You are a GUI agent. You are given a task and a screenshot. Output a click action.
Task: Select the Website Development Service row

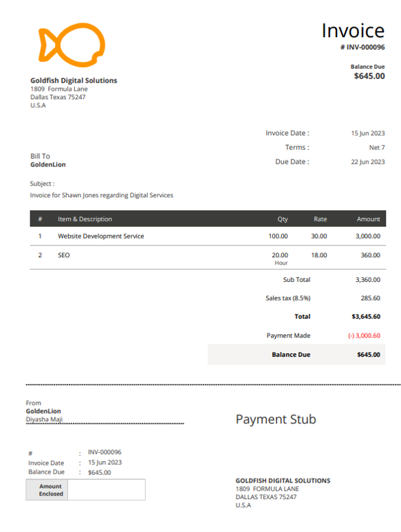click(208, 236)
